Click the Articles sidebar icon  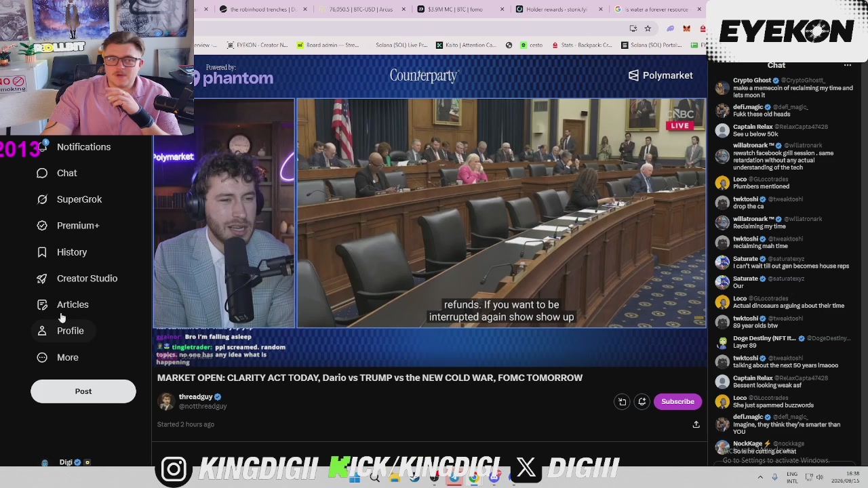(42, 304)
